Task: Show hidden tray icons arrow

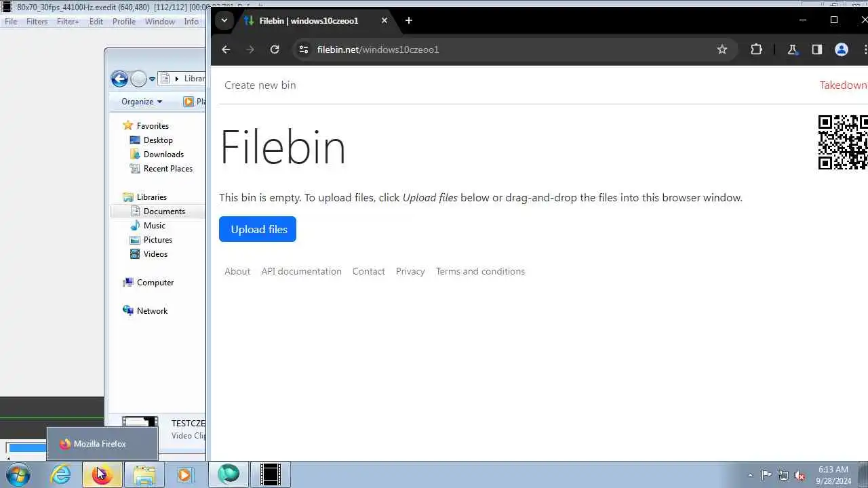Action: tap(750, 475)
